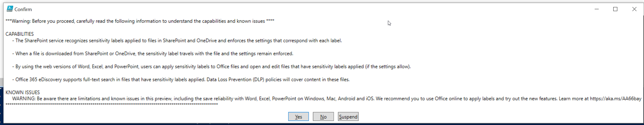Click the line about web versions of Word
This screenshot has width=644, height=125.
tap(212, 67)
